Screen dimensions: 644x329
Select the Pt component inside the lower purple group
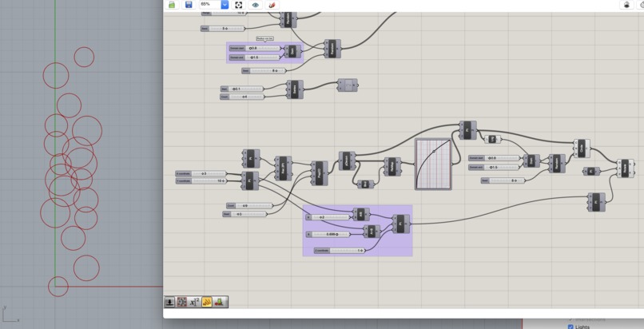(401, 224)
